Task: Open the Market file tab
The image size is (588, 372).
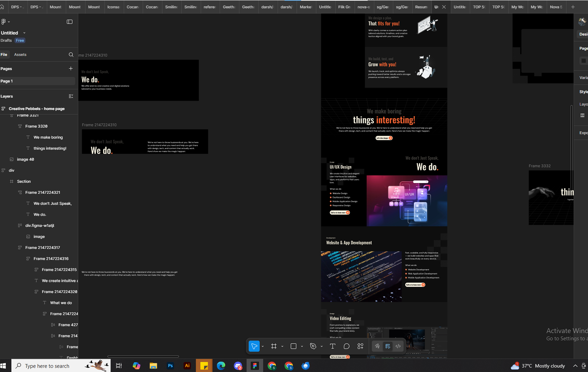Action: (x=306, y=7)
